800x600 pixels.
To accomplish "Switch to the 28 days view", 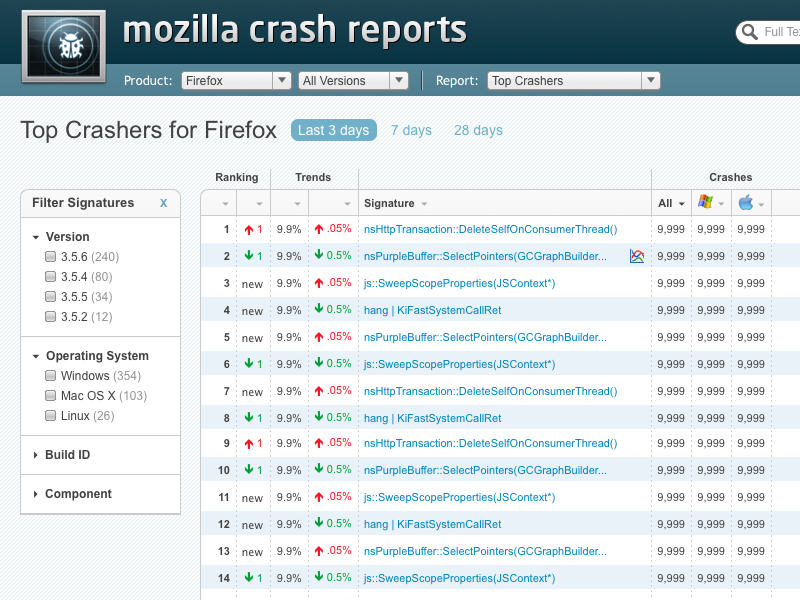I will (x=478, y=131).
